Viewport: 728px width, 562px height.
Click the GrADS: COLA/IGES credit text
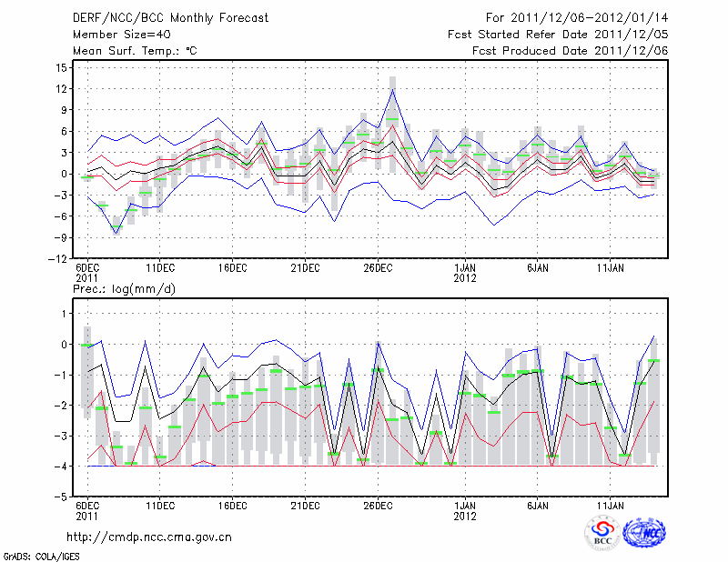point(35,555)
